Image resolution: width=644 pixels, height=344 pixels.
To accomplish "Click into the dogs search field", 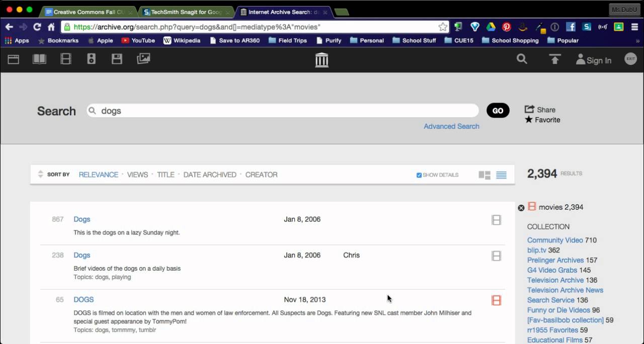I will 283,111.
